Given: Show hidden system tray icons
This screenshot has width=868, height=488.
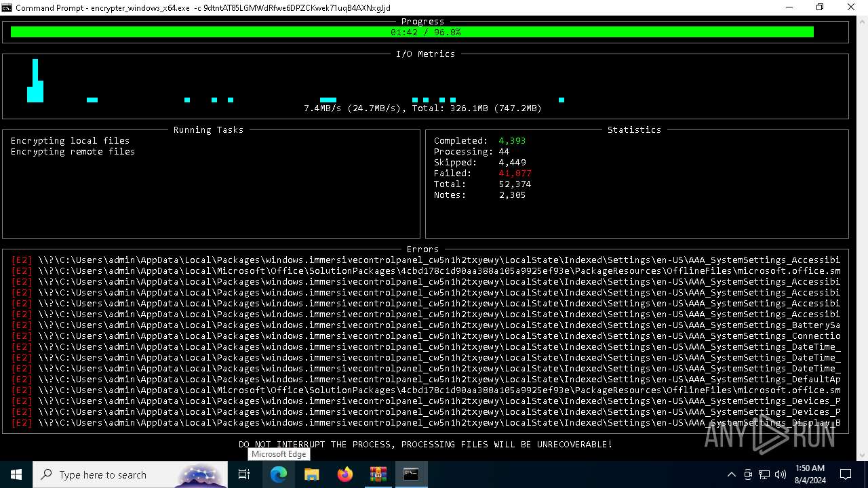Looking at the screenshot, I should [x=731, y=474].
